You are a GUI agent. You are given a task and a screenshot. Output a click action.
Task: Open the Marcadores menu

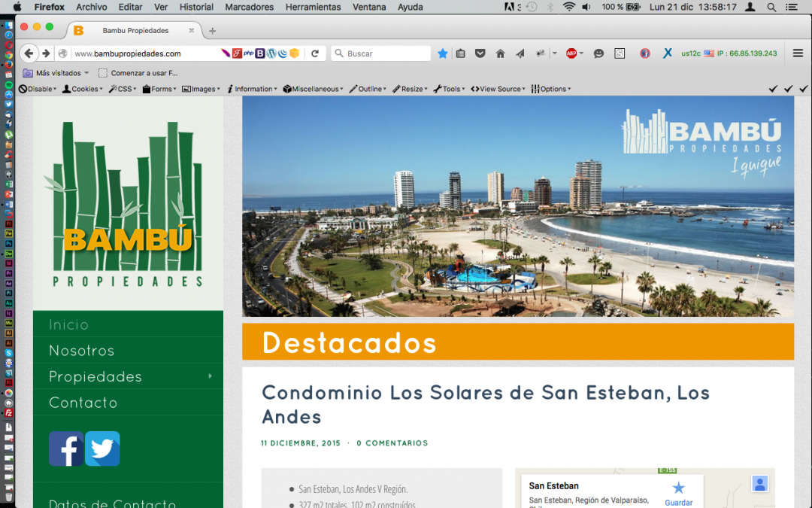coord(249,8)
